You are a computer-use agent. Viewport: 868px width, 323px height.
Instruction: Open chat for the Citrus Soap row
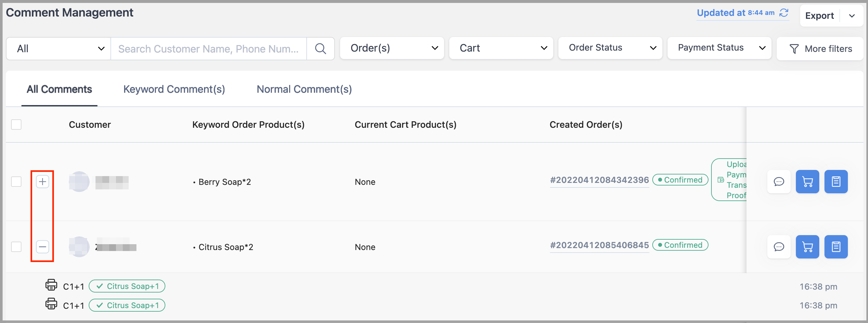(779, 247)
